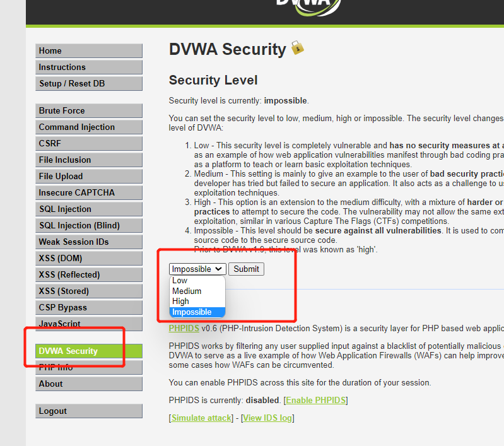Open the Insecure CAPTCHA module
504x446 pixels.
(x=89, y=192)
